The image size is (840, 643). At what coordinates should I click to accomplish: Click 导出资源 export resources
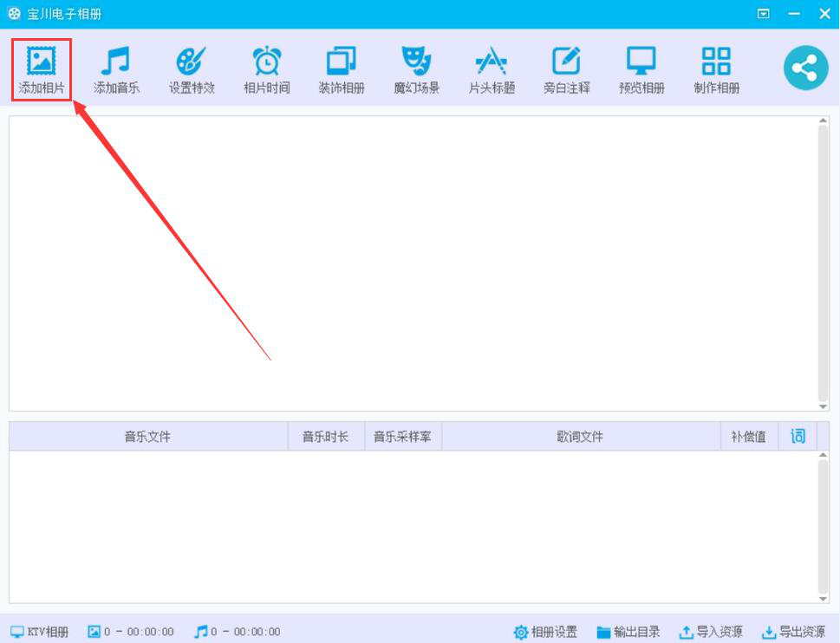(793, 632)
